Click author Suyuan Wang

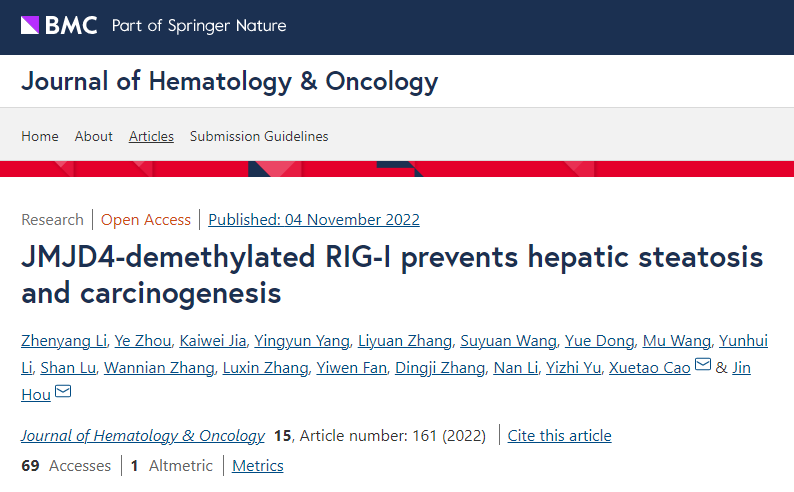(508, 341)
